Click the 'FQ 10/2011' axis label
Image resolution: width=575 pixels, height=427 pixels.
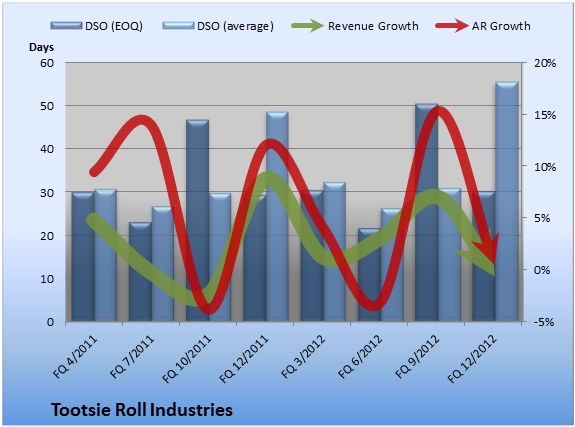pos(187,359)
